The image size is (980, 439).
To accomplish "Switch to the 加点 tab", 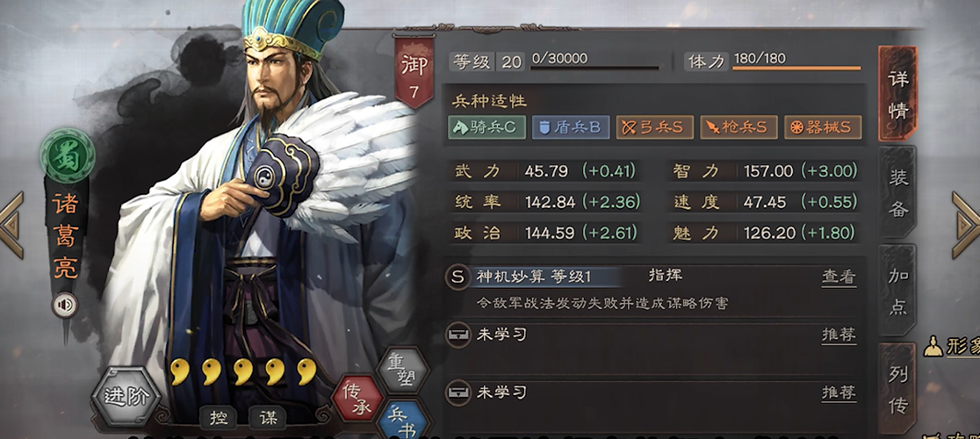I will tap(897, 291).
